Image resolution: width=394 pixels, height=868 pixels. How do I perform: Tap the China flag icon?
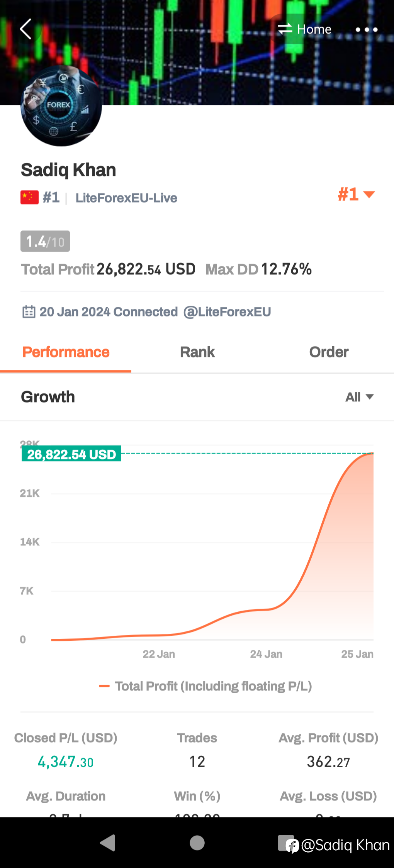(29, 197)
